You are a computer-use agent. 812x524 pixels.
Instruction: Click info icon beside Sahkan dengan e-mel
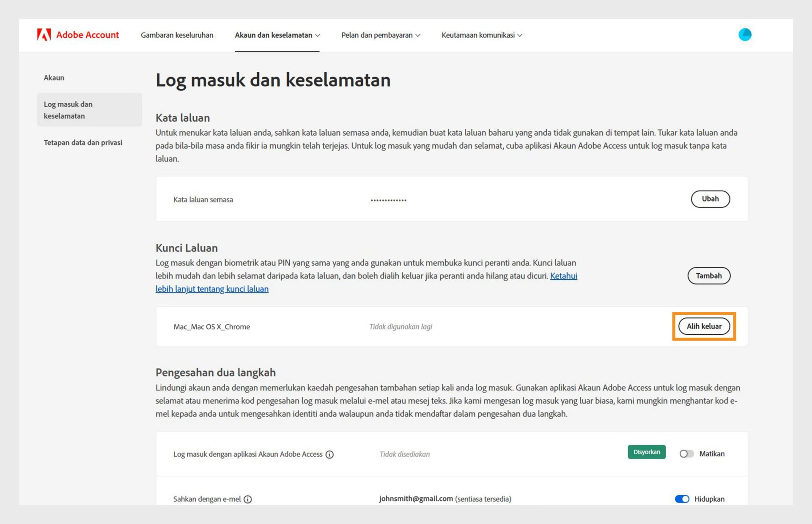(248, 499)
